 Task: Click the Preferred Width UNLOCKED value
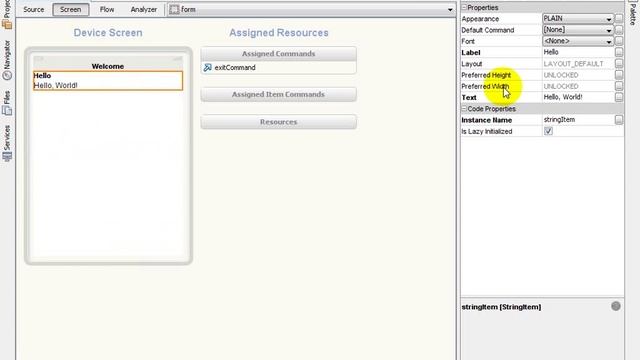pyautogui.click(x=561, y=86)
